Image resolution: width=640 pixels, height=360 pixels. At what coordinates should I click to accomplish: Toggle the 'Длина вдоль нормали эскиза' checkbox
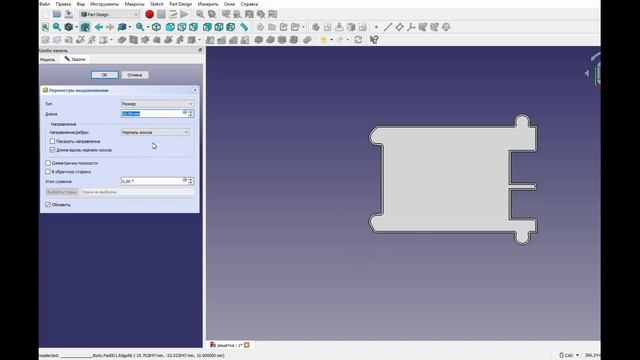tap(52, 150)
